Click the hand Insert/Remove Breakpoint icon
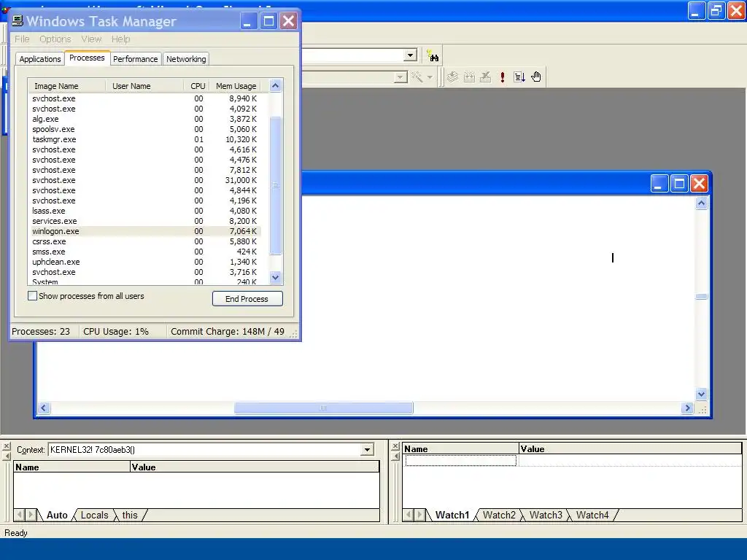This screenshot has height=560, width=747. [x=536, y=77]
